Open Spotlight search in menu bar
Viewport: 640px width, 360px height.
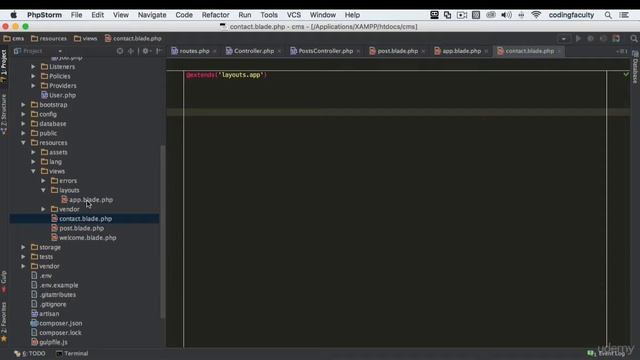(608, 15)
